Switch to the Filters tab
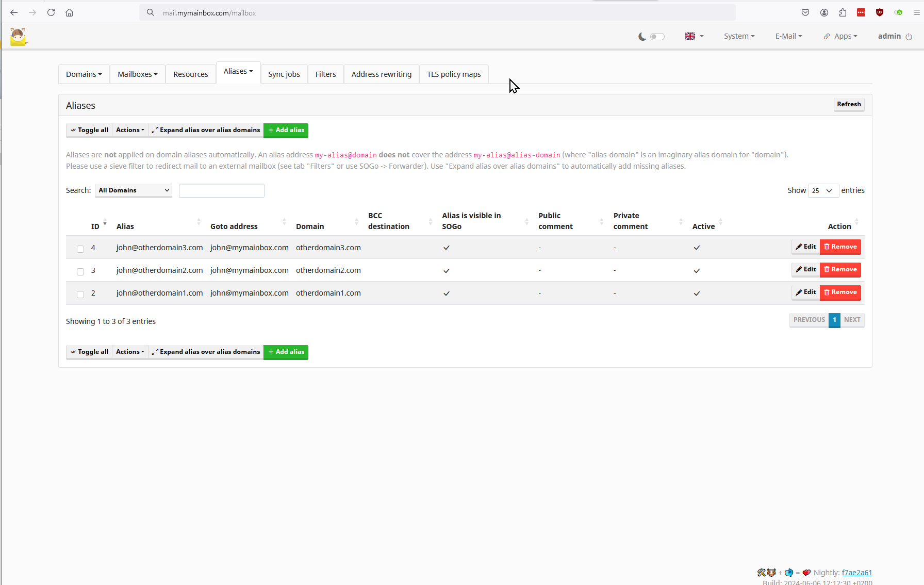 (x=326, y=74)
